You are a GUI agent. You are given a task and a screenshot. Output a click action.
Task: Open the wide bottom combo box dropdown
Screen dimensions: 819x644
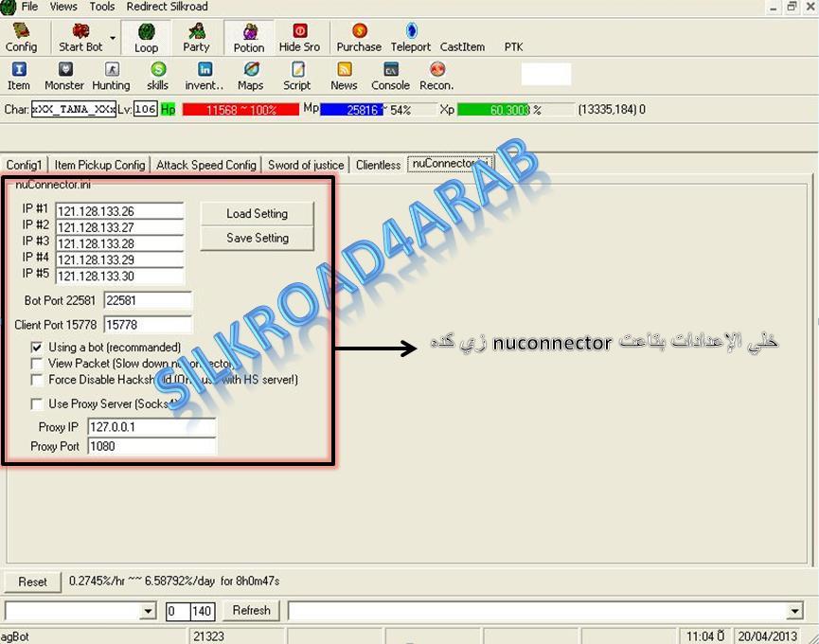(795, 611)
